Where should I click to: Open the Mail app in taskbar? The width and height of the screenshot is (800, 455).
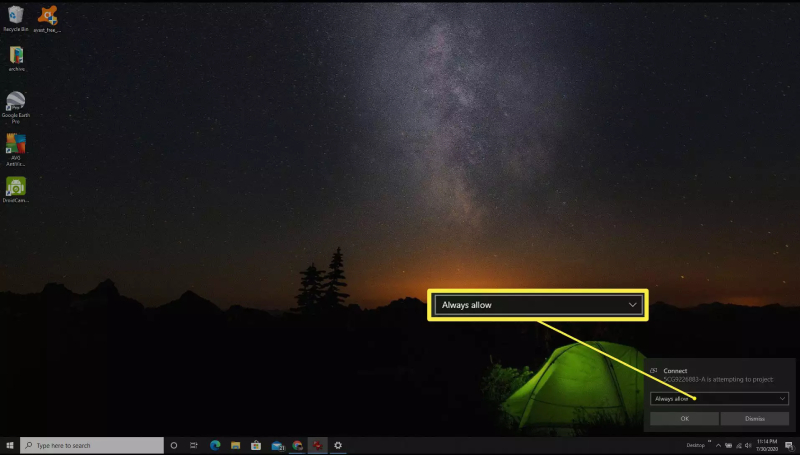coord(276,445)
